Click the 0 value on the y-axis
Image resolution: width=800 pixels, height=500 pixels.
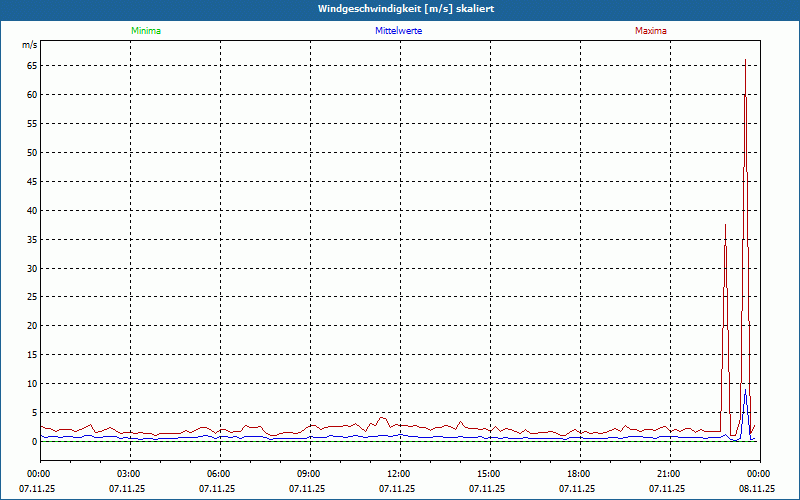point(35,442)
